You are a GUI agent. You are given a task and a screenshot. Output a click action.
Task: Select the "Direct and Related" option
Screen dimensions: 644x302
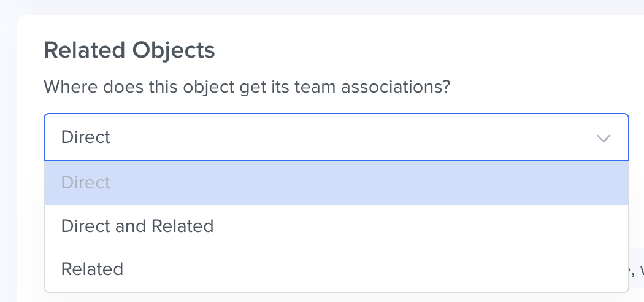(x=137, y=226)
